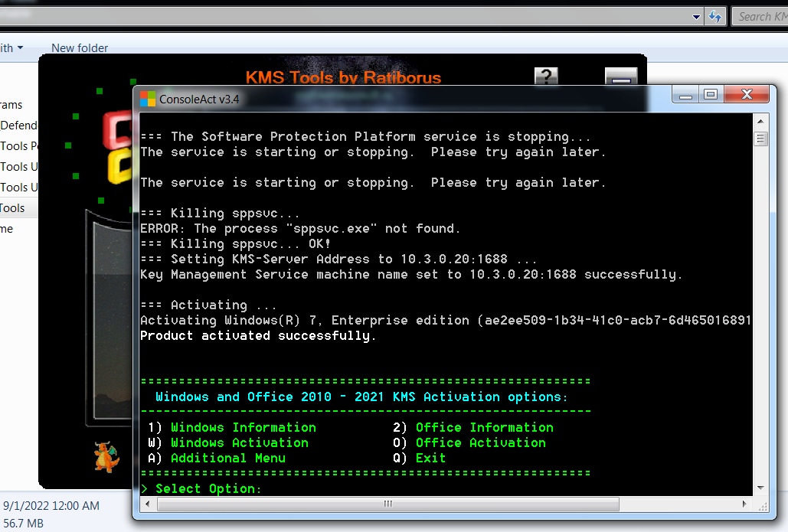Click the console vertical scrollbar down arrow

coord(760,488)
